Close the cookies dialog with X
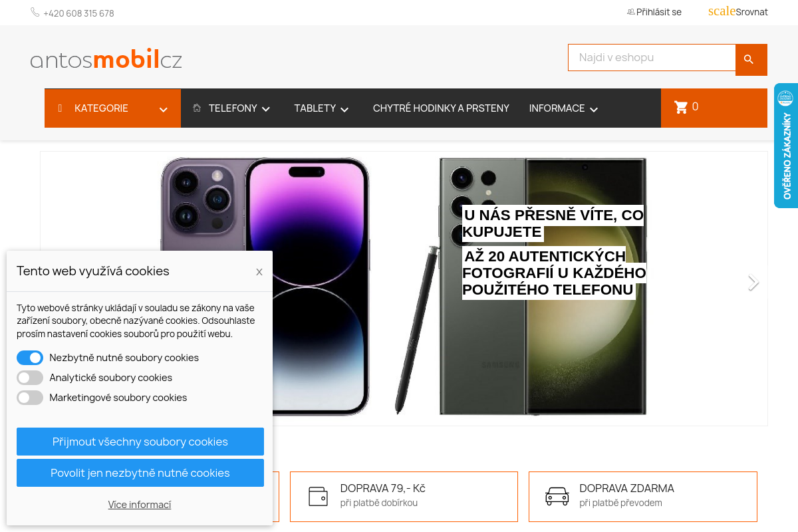 tap(259, 271)
